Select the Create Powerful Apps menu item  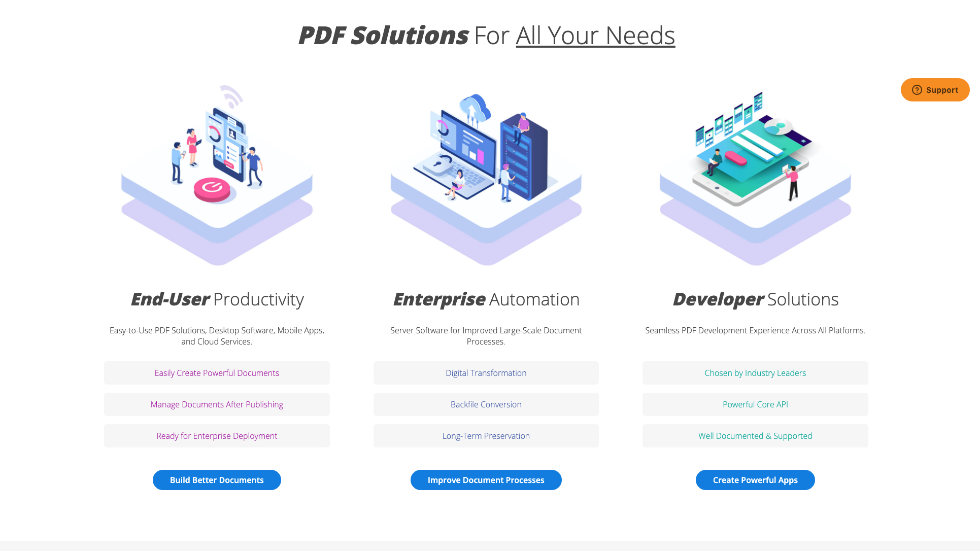tap(755, 479)
